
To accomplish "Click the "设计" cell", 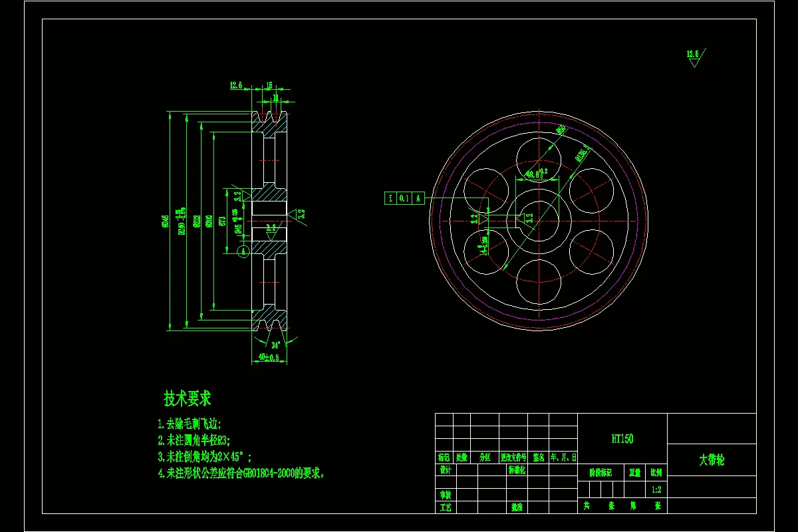I will pyautogui.click(x=444, y=469).
